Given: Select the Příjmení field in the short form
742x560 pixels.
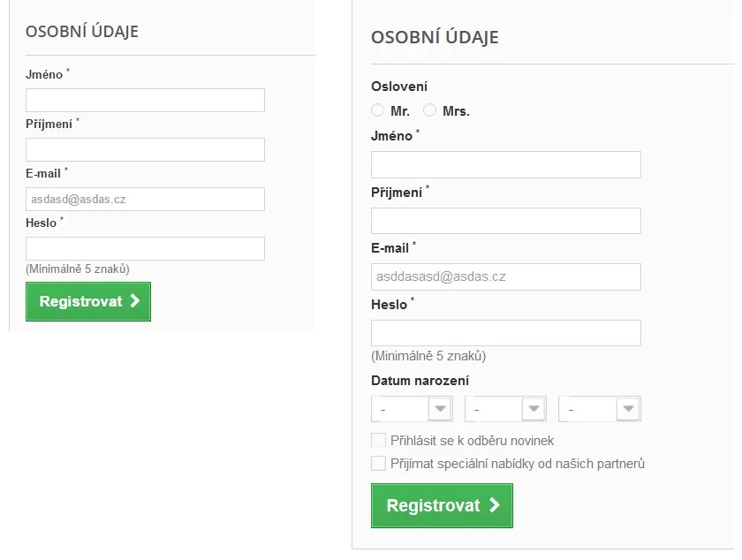Looking at the screenshot, I should (x=145, y=149).
